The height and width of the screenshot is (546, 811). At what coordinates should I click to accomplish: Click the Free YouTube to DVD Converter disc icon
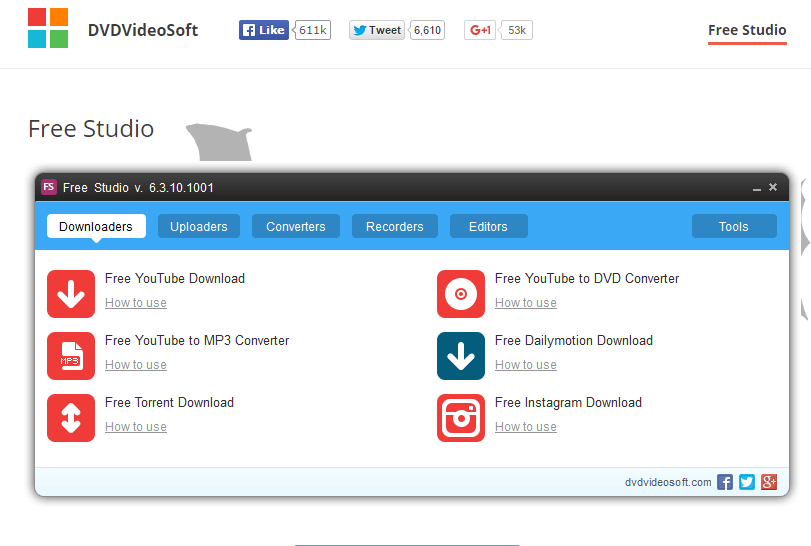pyautogui.click(x=461, y=294)
